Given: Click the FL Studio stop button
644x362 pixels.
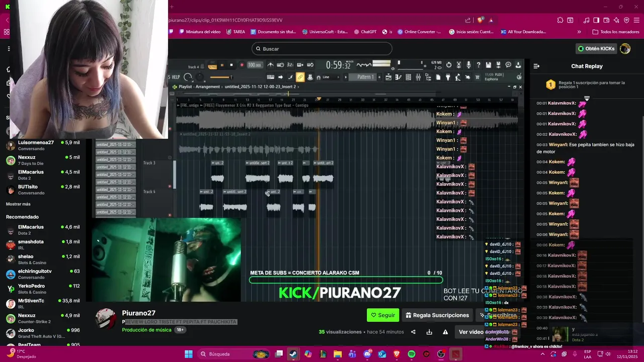Looking at the screenshot, I should click(x=231, y=65).
